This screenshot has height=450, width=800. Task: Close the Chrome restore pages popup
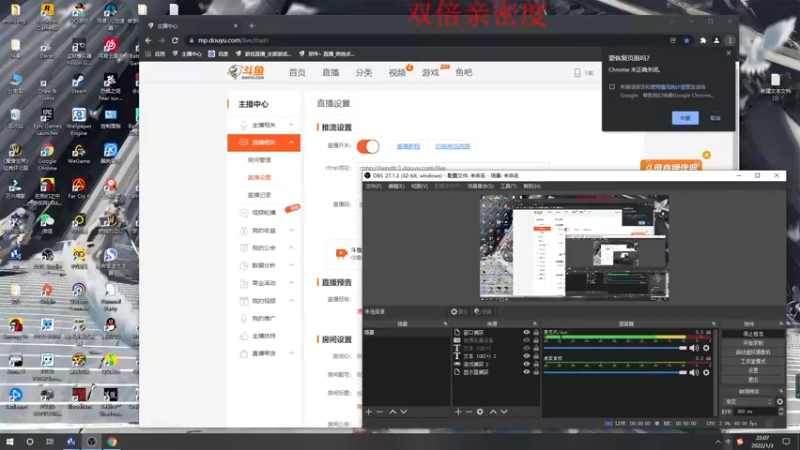pyautogui.click(x=729, y=53)
